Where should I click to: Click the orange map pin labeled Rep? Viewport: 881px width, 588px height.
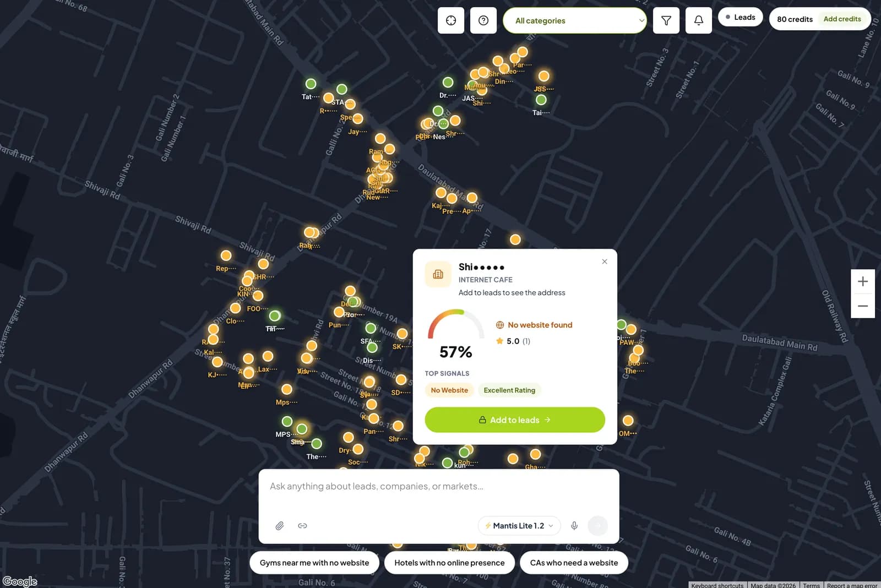tap(226, 255)
